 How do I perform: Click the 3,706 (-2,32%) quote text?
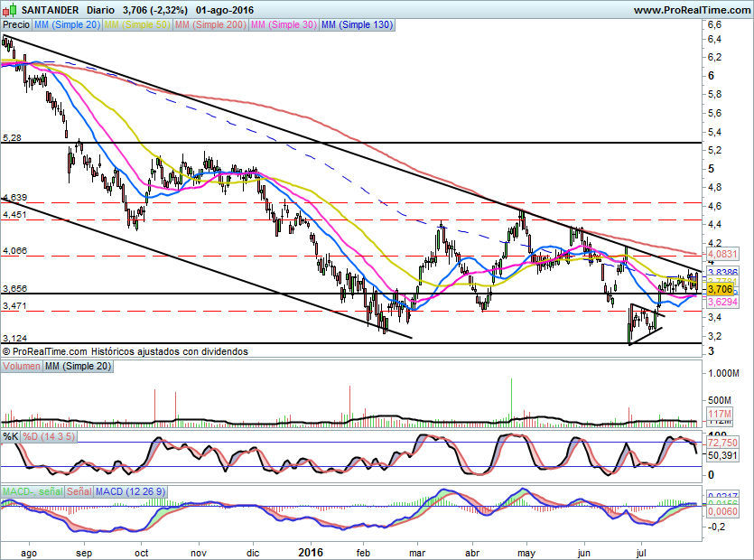(x=154, y=10)
